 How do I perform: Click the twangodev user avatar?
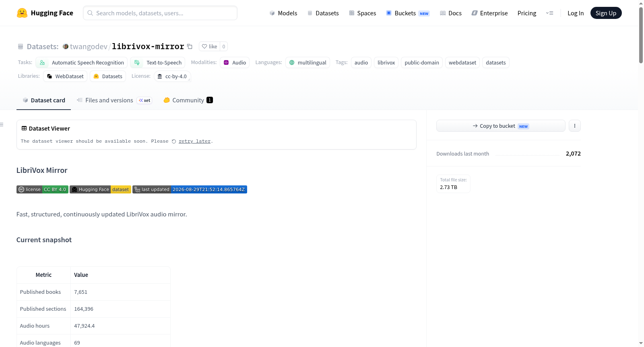[x=66, y=46]
